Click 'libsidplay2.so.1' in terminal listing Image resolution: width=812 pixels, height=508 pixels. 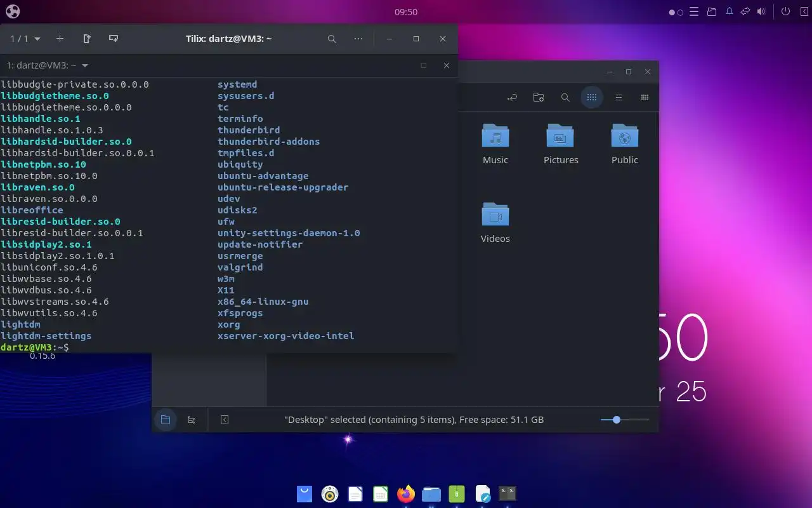[46, 244]
